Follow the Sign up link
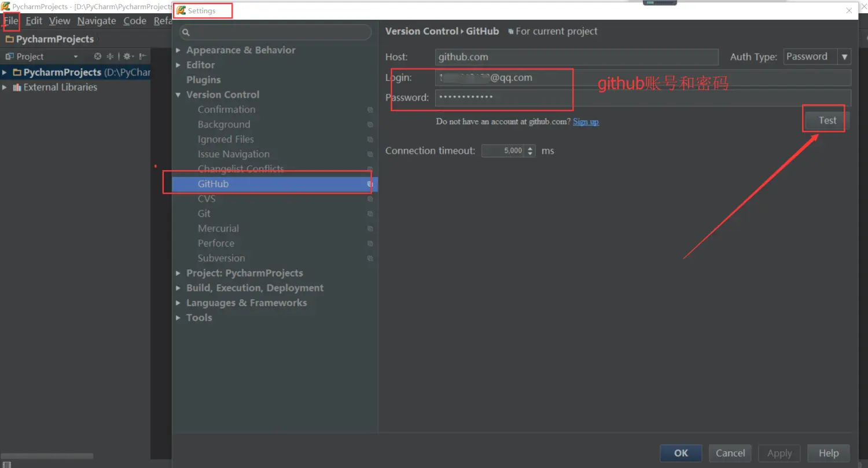868x468 pixels. [x=586, y=121]
